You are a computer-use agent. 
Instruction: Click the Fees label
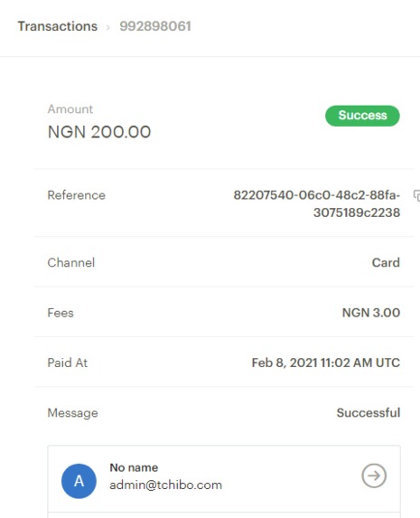coord(61,313)
